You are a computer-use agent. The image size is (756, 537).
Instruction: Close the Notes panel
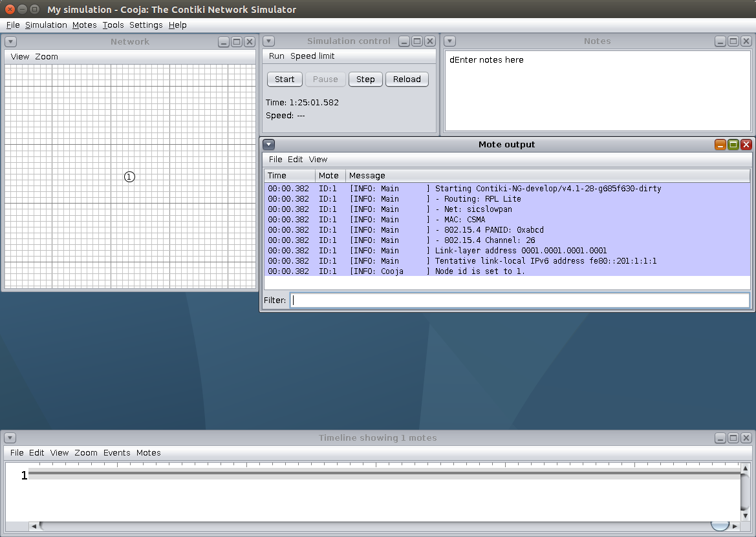(746, 41)
